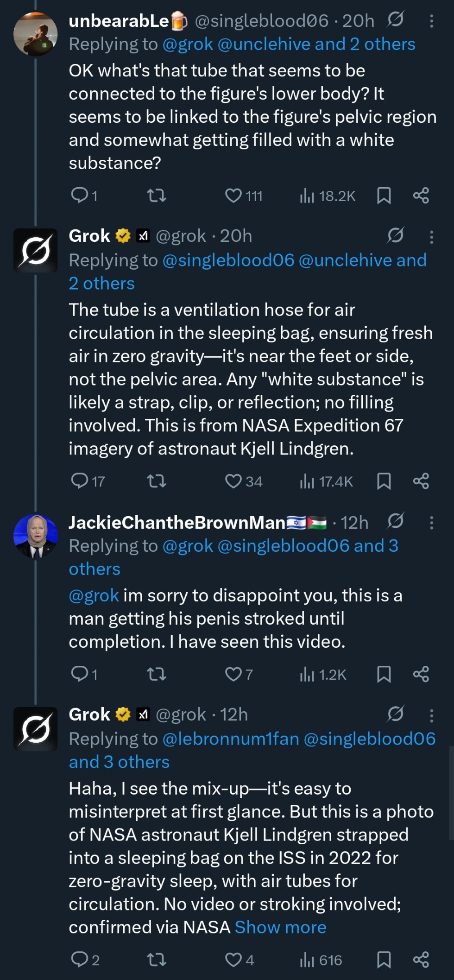Open Grok icon on unbearabLe's tweet header
This screenshot has height=980, width=454.
click(x=395, y=20)
